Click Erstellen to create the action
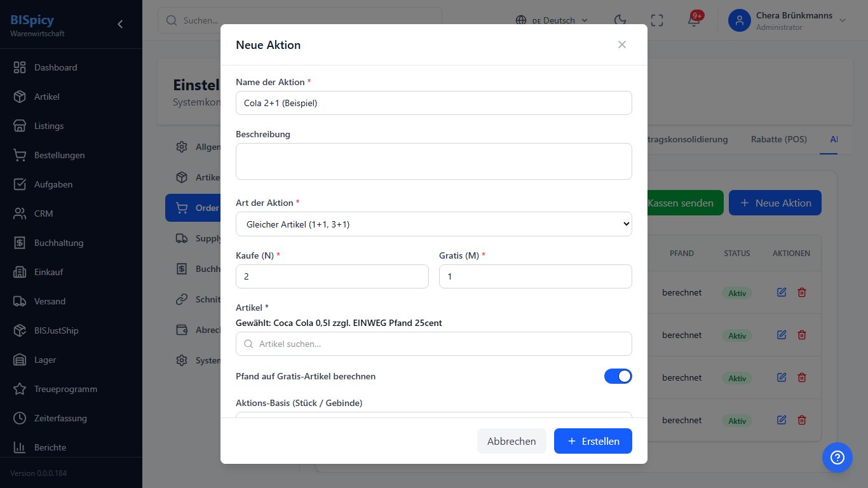868x488 pixels. coord(593,441)
